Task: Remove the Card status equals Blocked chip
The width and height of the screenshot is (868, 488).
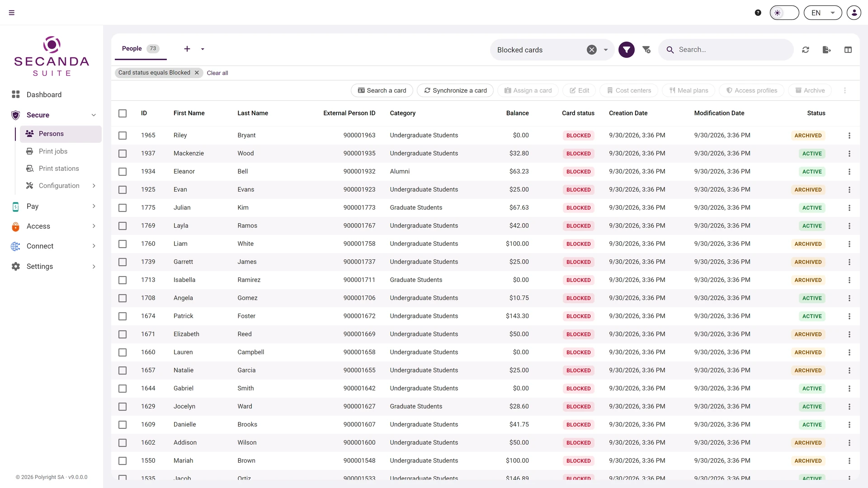Action: point(197,73)
